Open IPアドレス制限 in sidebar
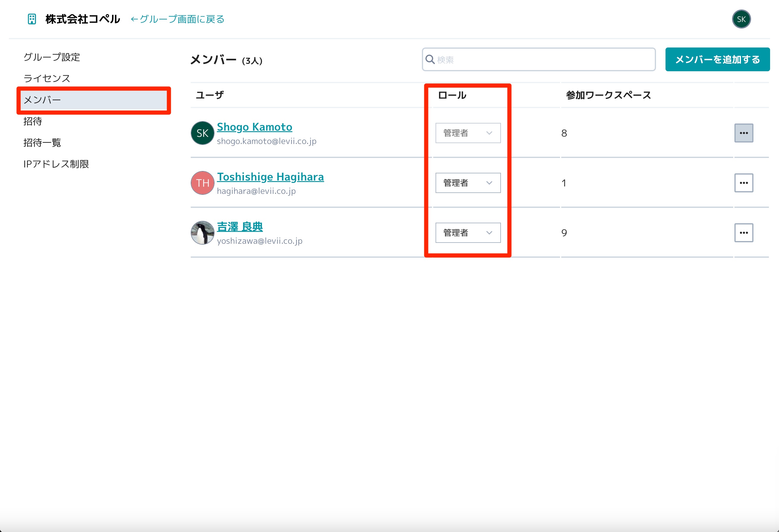779x532 pixels. tap(56, 164)
